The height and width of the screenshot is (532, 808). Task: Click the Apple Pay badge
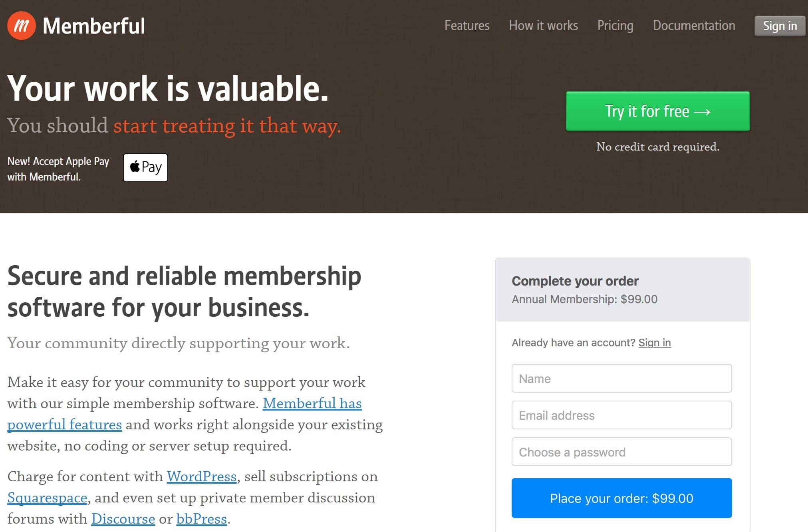[x=145, y=168]
